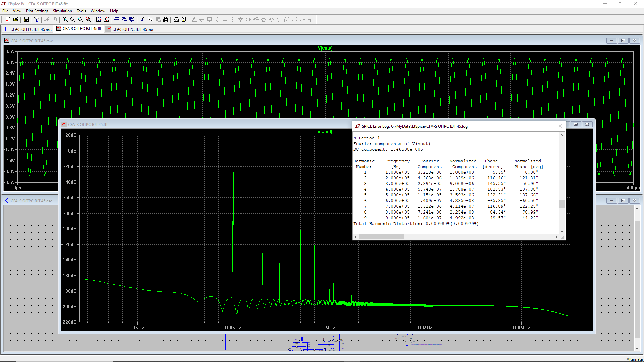This screenshot has width=644, height=362.
Task: Select the Inductor tool
Action: tap(233, 20)
